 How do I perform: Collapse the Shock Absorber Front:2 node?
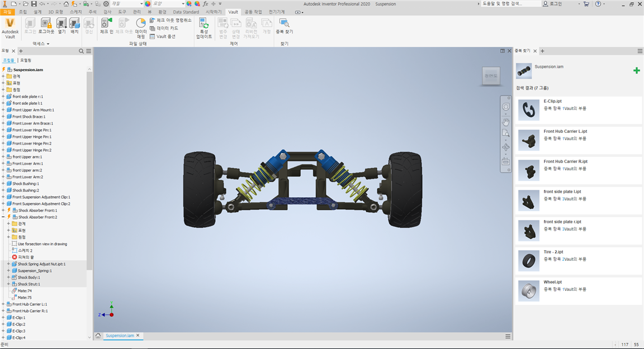3,217
